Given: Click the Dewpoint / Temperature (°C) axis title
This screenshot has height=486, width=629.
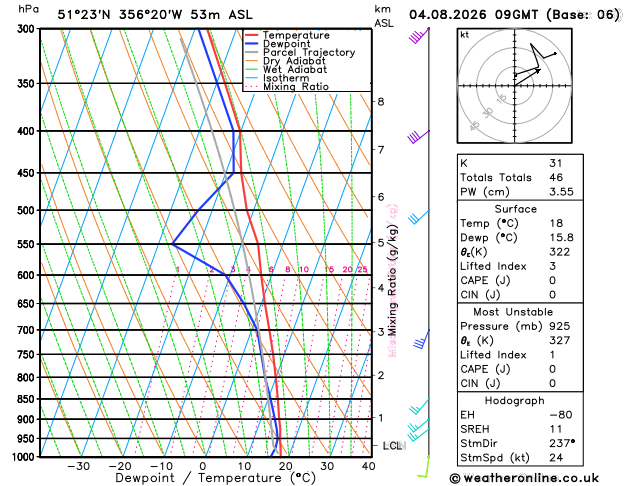Looking at the screenshot, I should (215, 478).
